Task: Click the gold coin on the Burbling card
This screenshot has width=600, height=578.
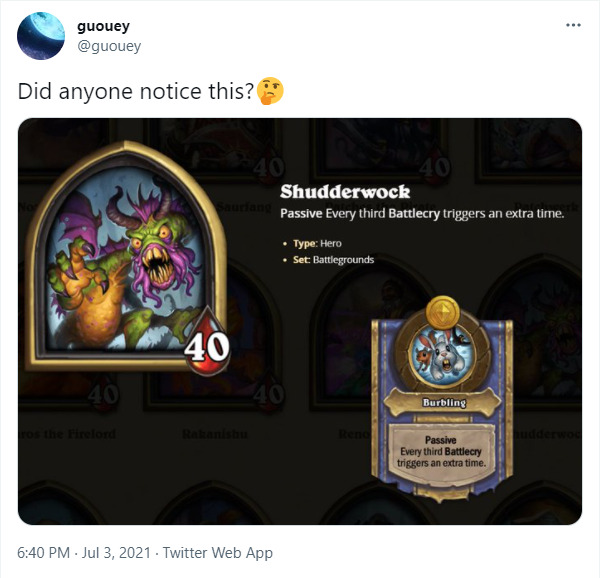Action: point(443,312)
